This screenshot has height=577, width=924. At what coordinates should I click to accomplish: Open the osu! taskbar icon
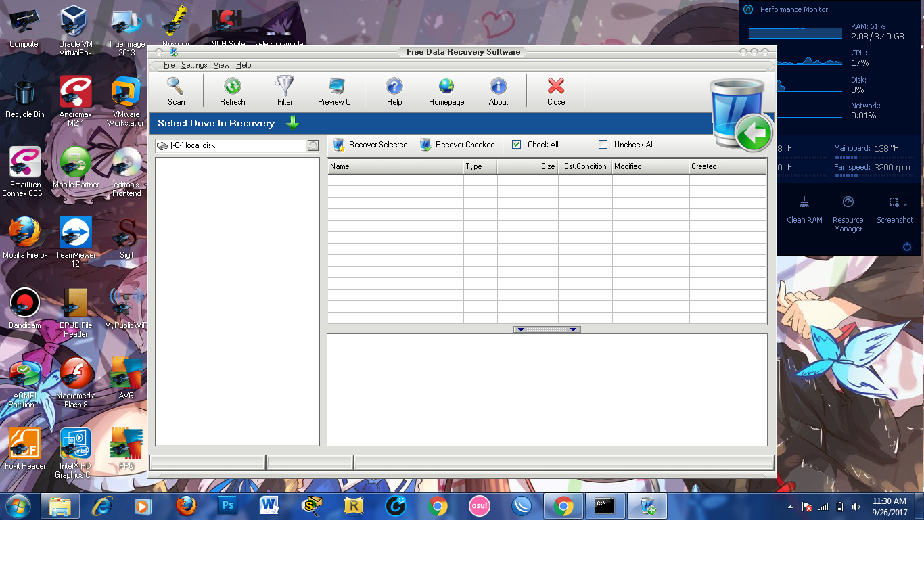[x=479, y=506]
